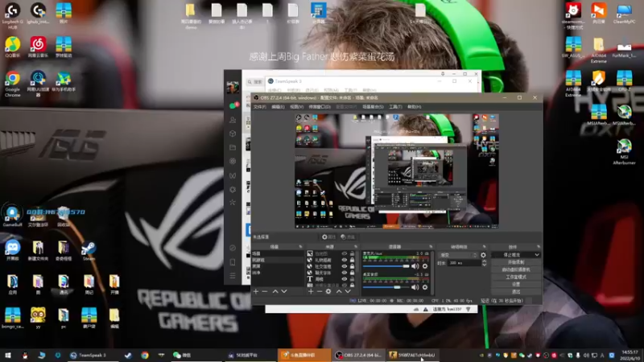The height and width of the screenshot is (362, 644).
Task: Decrease transition duration with down stepper
Action: click(x=485, y=265)
